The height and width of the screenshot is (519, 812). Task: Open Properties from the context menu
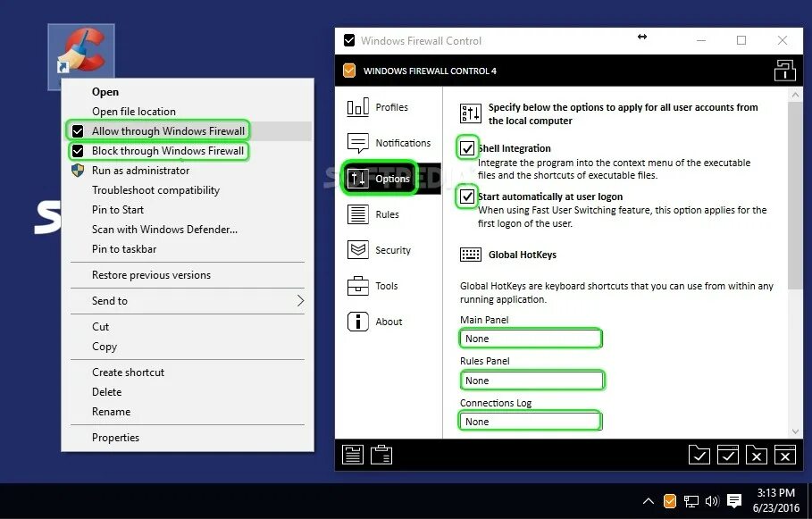188,438
